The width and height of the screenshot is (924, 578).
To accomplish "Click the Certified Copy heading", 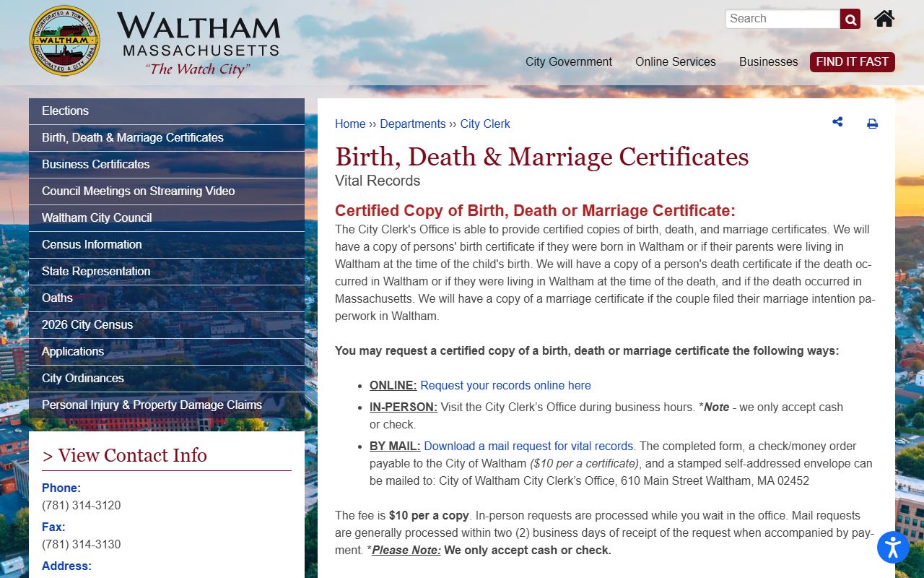I will pos(535,211).
